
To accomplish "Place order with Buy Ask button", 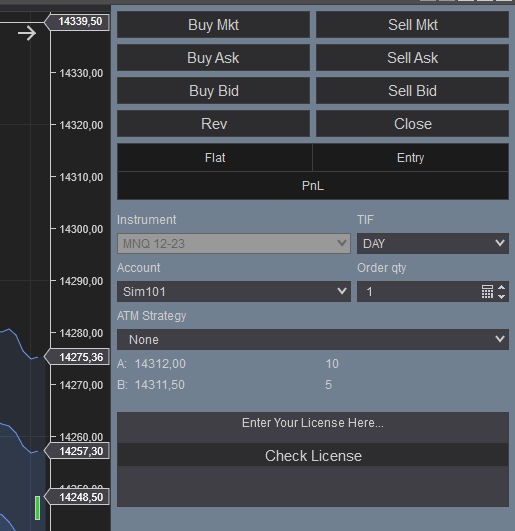I will click(213, 58).
